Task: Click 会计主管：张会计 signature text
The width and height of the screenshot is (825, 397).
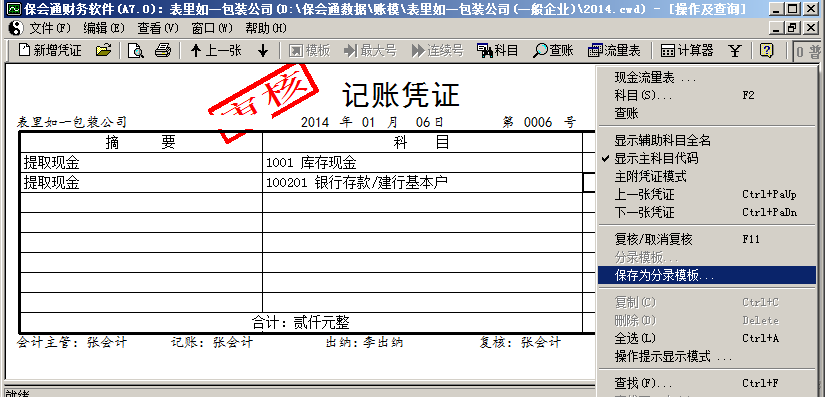Action: 72,343
